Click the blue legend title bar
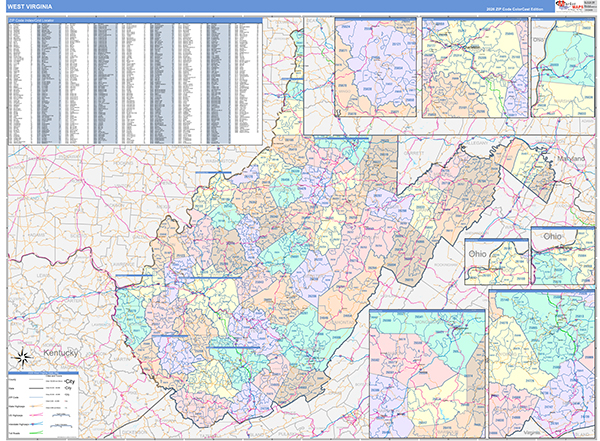Screen dimensions: 600x441 [43, 372]
